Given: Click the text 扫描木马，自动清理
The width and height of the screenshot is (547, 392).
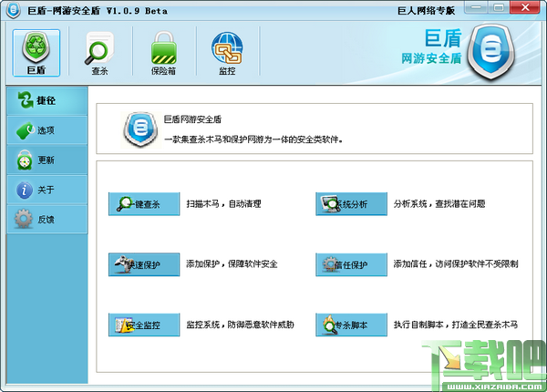Looking at the screenshot, I should click(x=223, y=203).
